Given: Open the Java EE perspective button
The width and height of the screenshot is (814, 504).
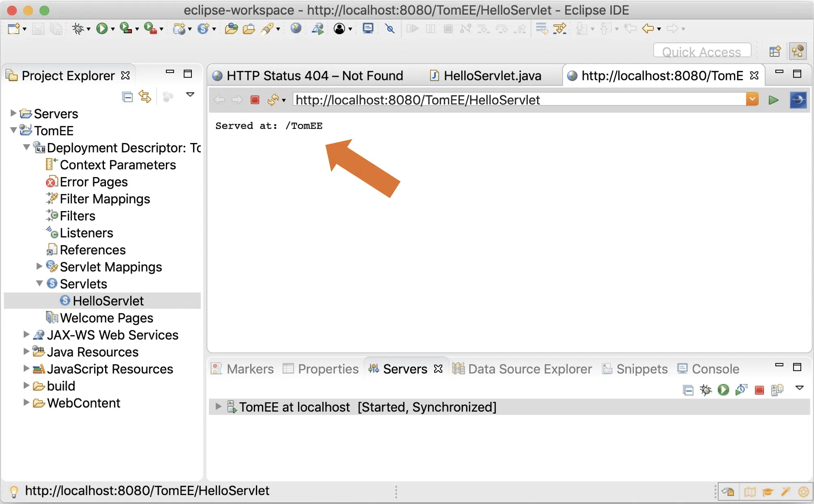Looking at the screenshot, I should pyautogui.click(x=798, y=51).
